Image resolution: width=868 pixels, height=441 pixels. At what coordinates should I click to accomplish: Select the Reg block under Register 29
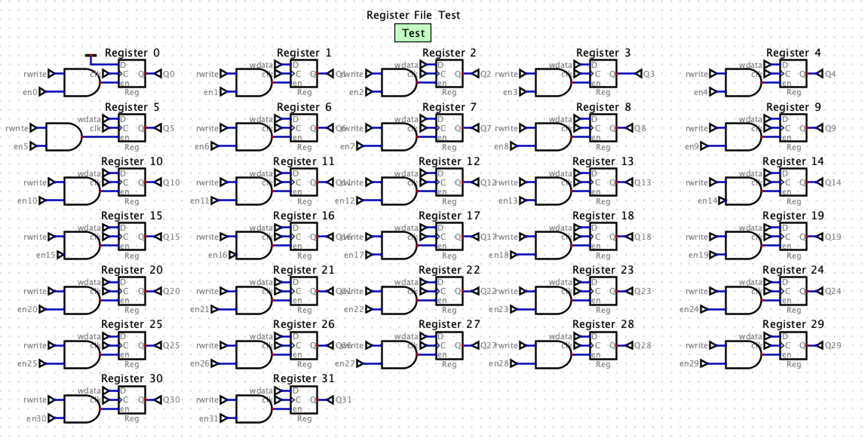pyautogui.click(x=793, y=345)
